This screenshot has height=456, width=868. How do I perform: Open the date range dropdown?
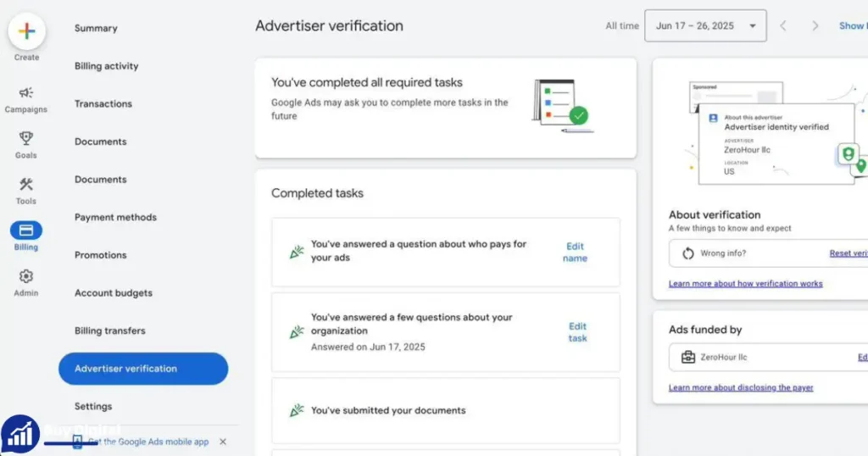pos(705,26)
